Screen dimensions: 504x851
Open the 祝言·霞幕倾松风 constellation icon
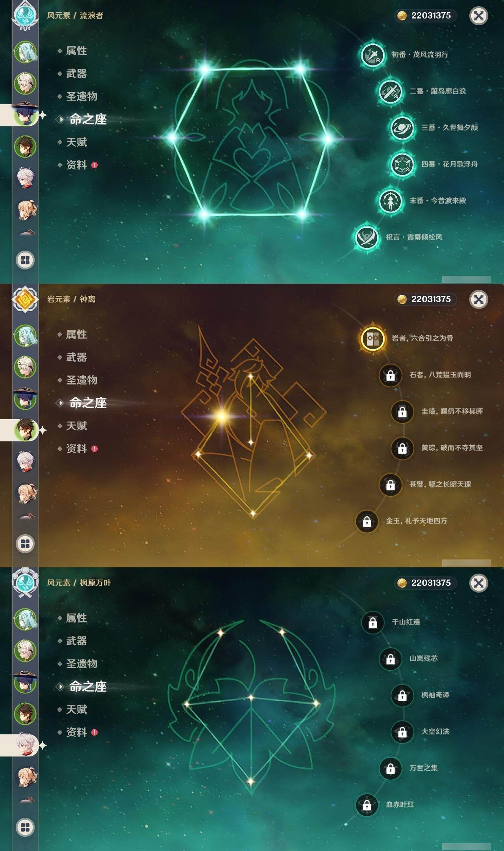pyautogui.click(x=367, y=237)
